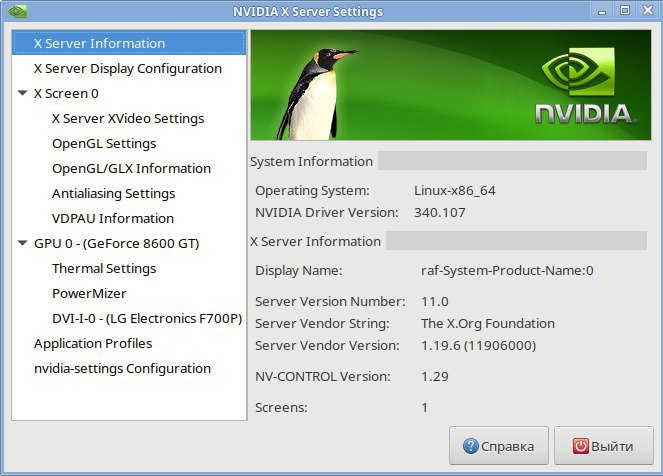This screenshot has height=476, width=663.
Task: Open nvidia-settings Configuration page
Action: [x=122, y=368]
